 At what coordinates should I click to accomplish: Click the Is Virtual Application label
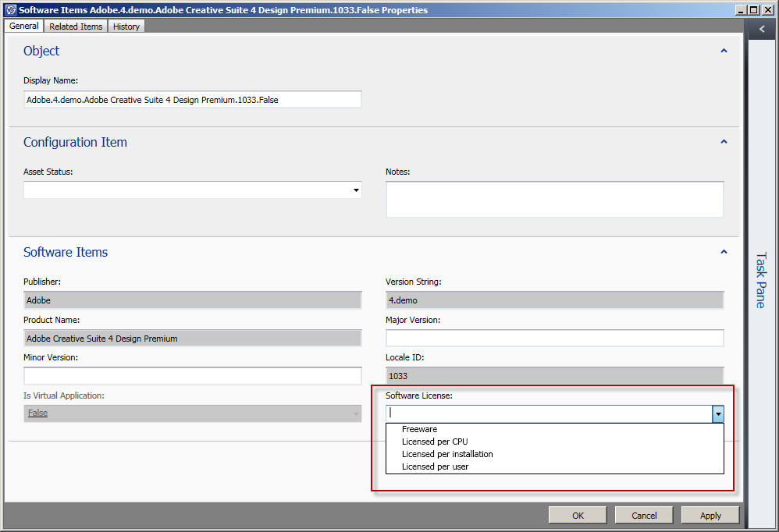pyautogui.click(x=64, y=395)
